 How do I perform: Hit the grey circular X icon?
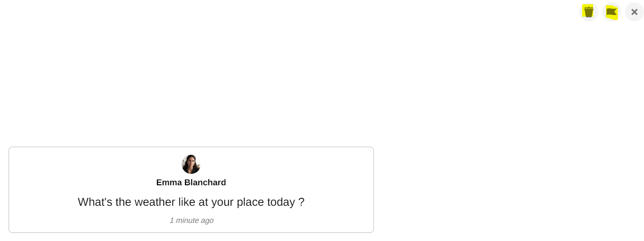pos(634,12)
